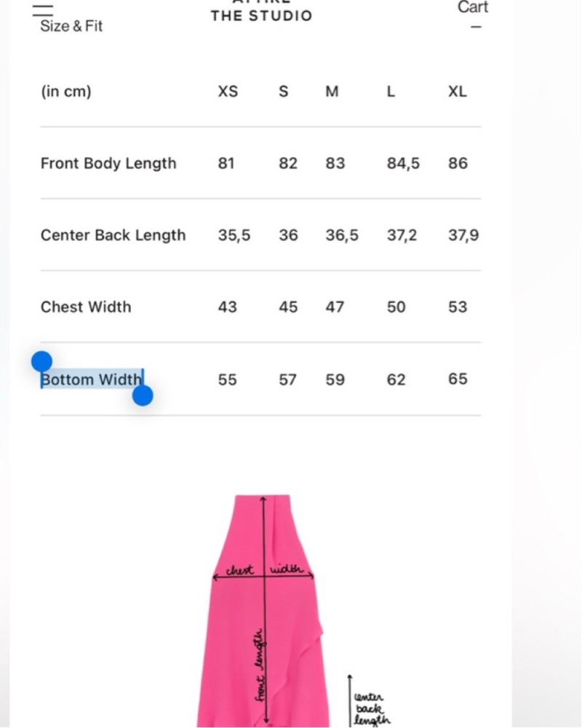
Task: Collapse section using minus icon under Cart
Action: coord(476,27)
